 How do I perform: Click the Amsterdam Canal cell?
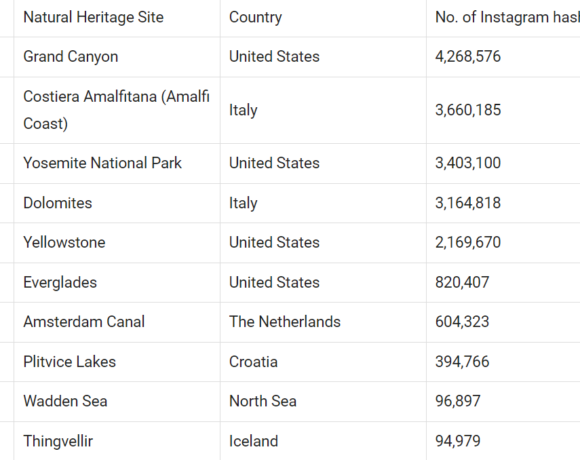point(117,322)
